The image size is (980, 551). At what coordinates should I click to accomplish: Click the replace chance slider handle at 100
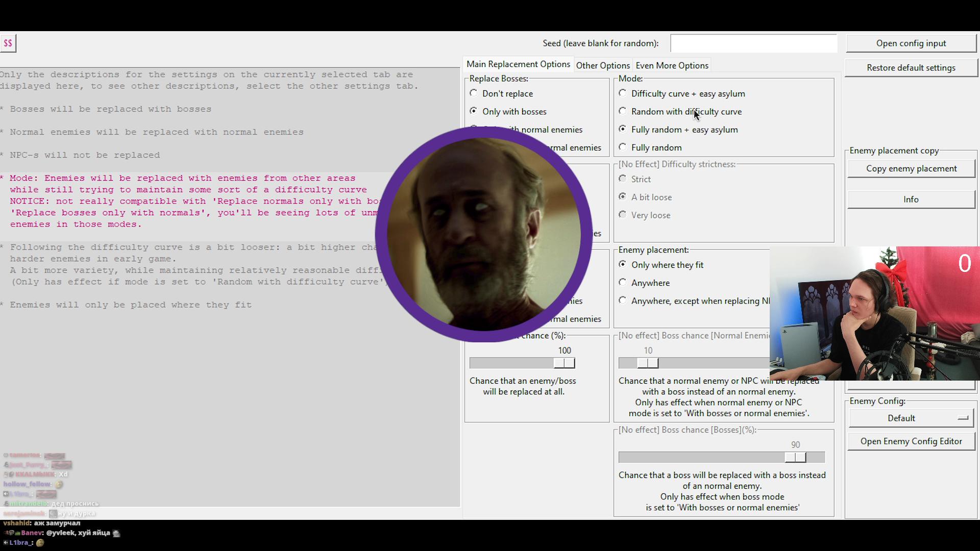coord(564,363)
